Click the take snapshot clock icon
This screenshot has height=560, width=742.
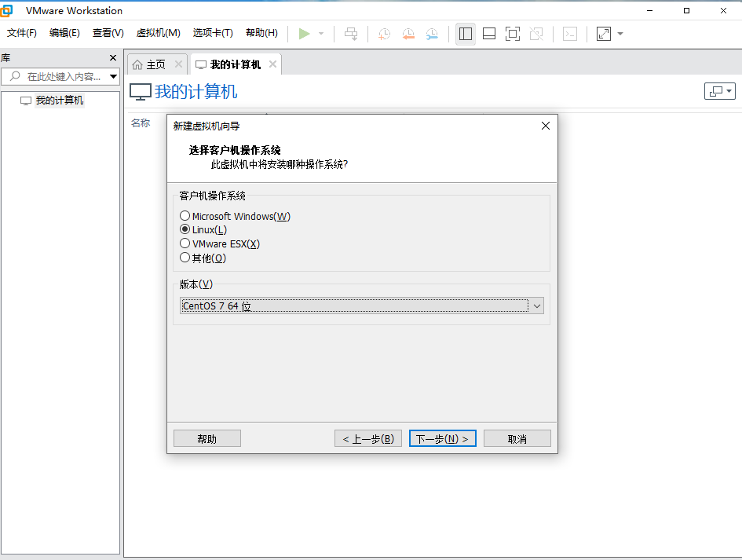pyautogui.click(x=384, y=34)
